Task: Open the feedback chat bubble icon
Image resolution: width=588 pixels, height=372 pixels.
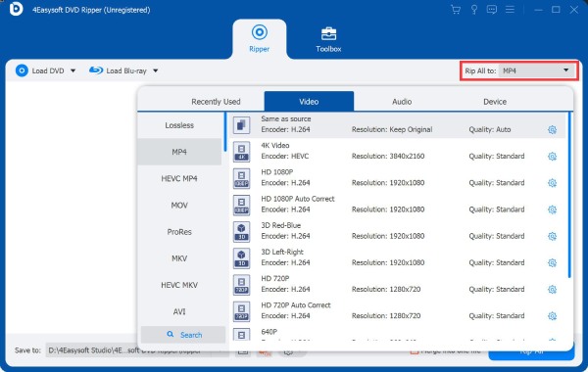Action: 492,10
